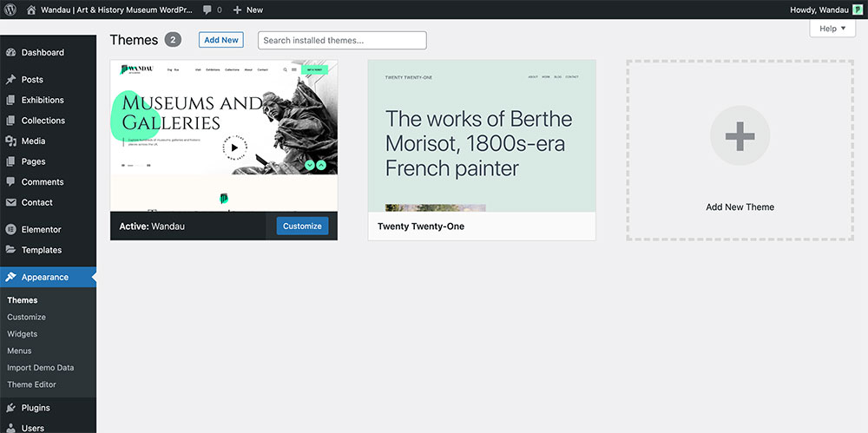Click the Elementor icon in sidebar
This screenshot has height=433, width=868.
10,229
